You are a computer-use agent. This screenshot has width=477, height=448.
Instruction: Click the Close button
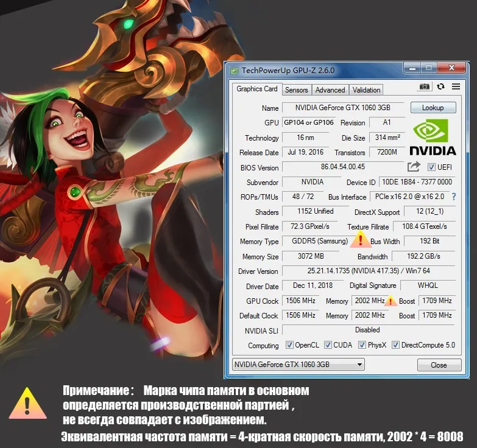click(439, 365)
